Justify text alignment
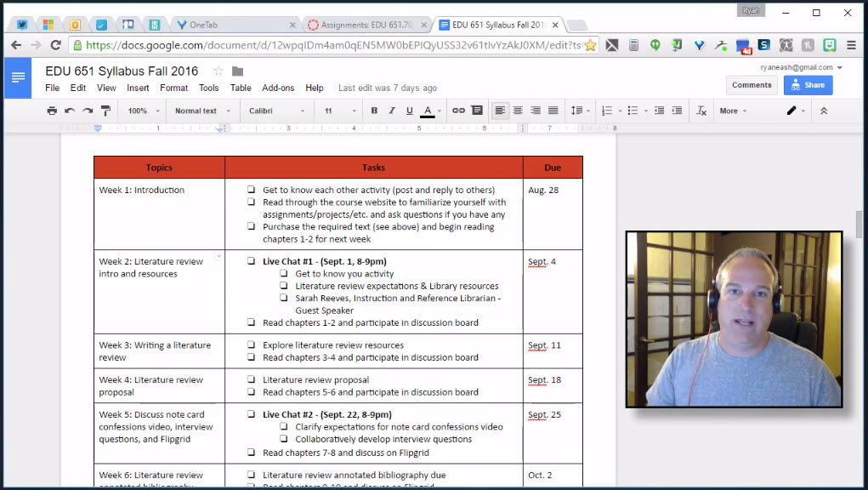Image resolution: width=868 pixels, height=490 pixels. click(553, 111)
